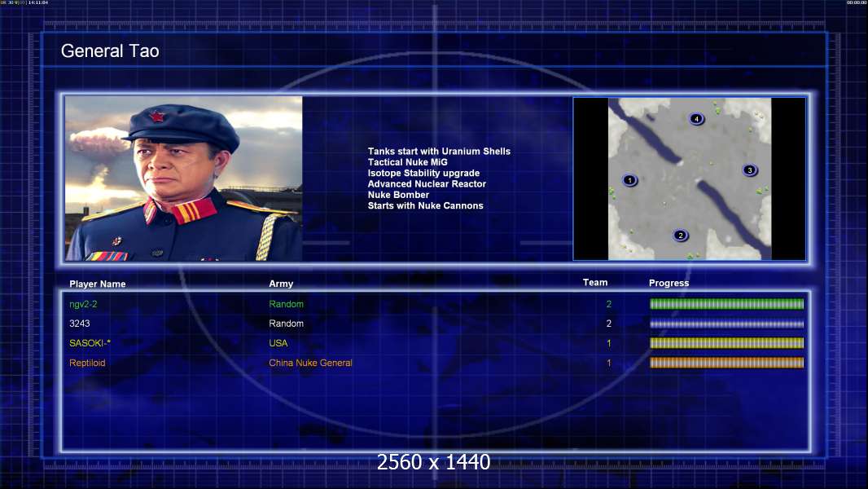Click the blue progress bar for 3243
The width and height of the screenshot is (868, 489).
[726, 324]
